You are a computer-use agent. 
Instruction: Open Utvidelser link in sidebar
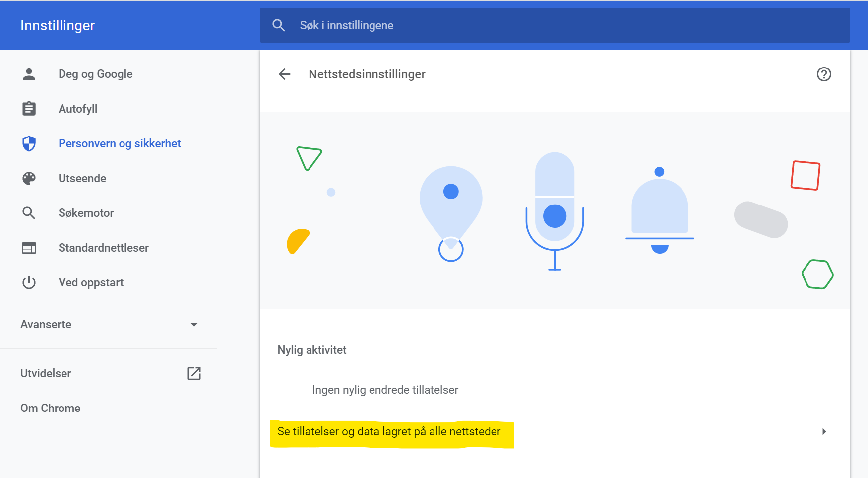tap(46, 373)
